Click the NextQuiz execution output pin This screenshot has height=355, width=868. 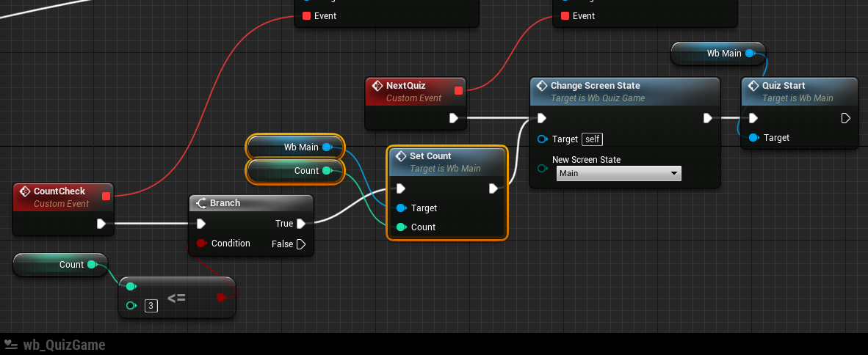[454, 118]
